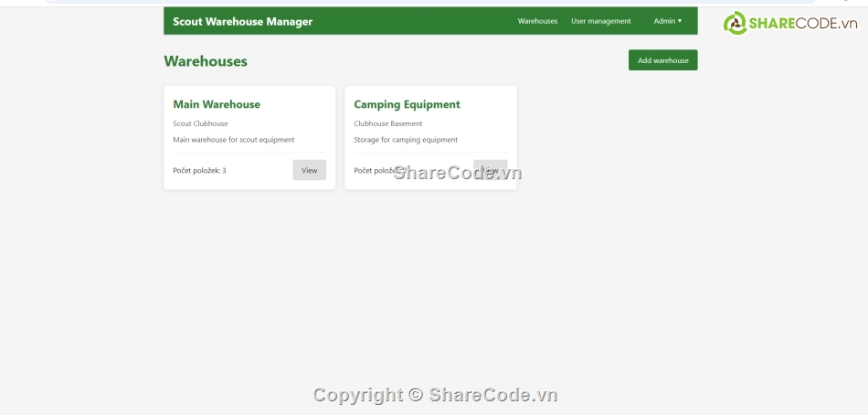Go to Warehouses in the navigation bar
Screen dimensions: 868x415
[x=537, y=21]
